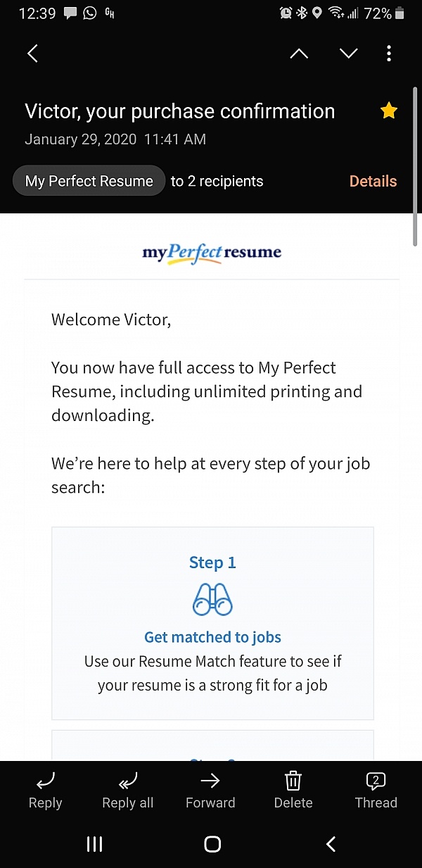Show recent apps from the navigation bar
This screenshot has width=422, height=868.
coord(94,844)
